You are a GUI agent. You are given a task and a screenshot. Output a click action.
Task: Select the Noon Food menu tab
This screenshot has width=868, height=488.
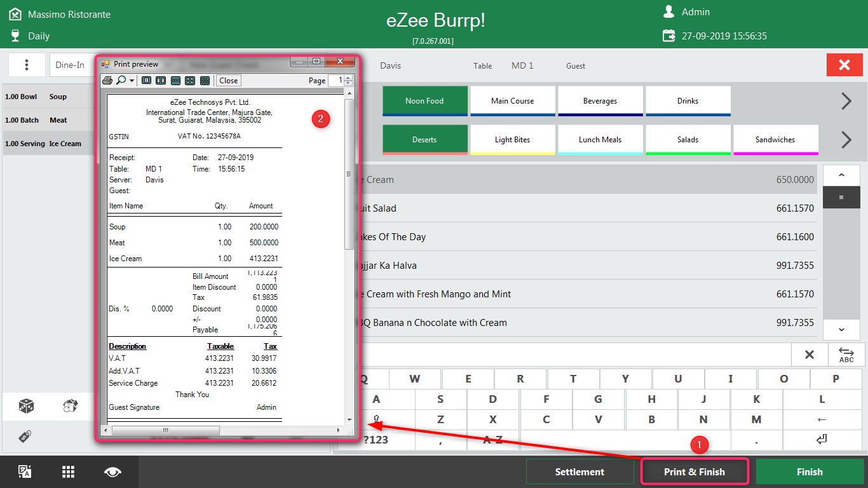pyautogui.click(x=424, y=101)
